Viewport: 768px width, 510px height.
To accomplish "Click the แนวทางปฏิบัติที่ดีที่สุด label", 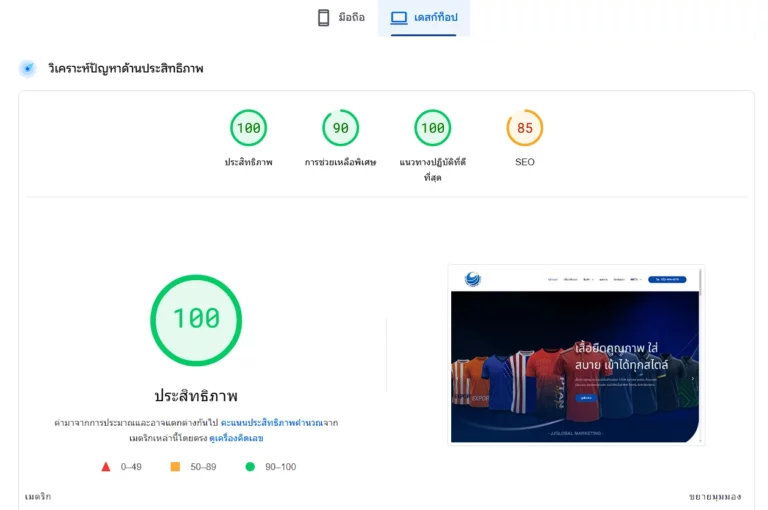I will (x=432, y=170).
